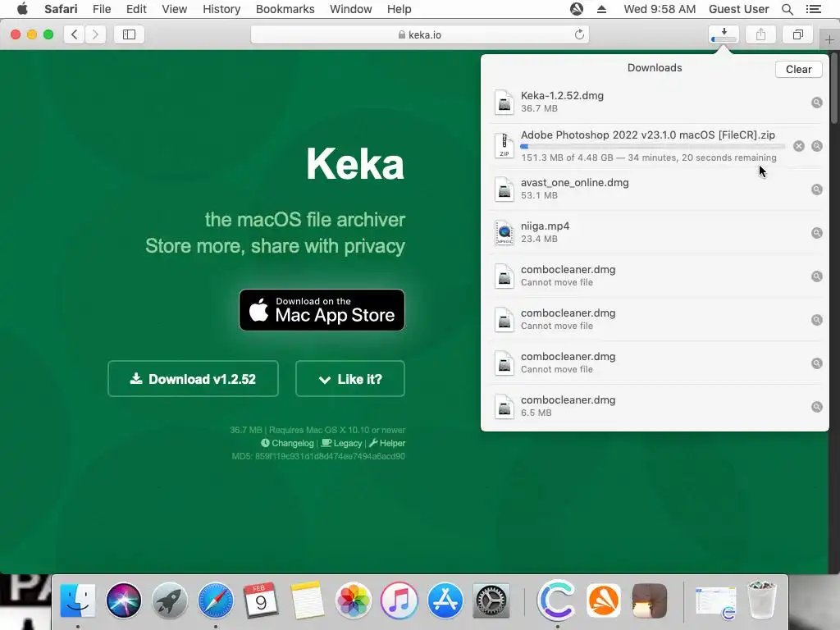Open Launchpad from the Dock
This screenshot has width=840, height=630.
(x=169, y=600)
